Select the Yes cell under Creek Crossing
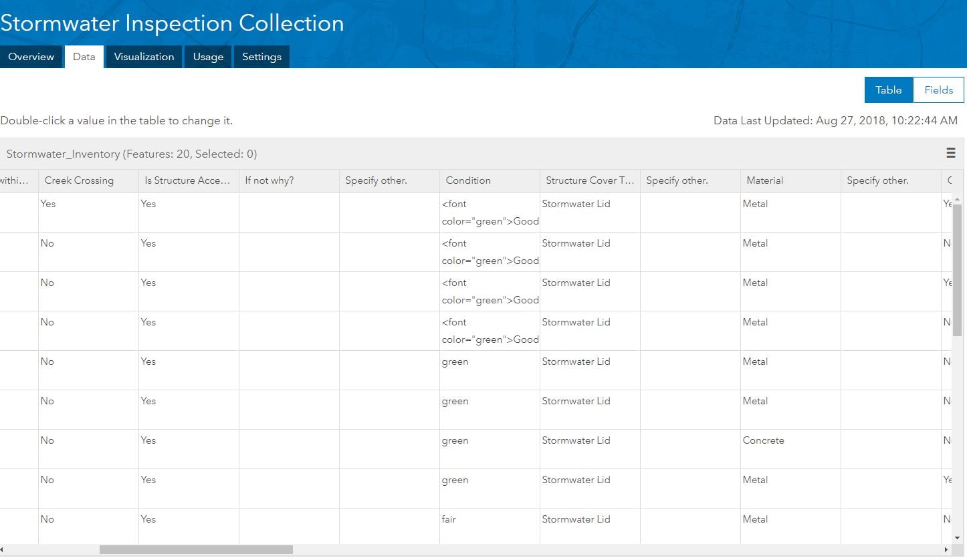 point(88,213)
